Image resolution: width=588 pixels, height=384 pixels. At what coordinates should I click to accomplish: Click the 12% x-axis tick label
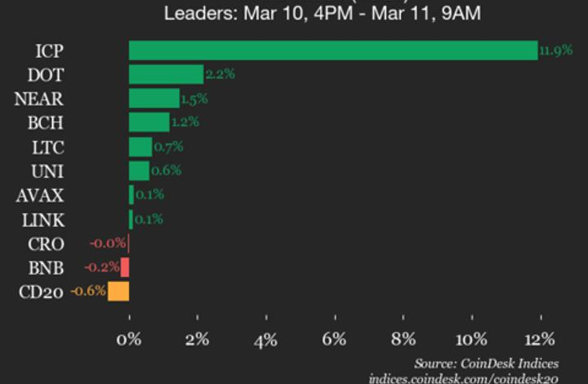pyautogui.click(x=540, y=339)
